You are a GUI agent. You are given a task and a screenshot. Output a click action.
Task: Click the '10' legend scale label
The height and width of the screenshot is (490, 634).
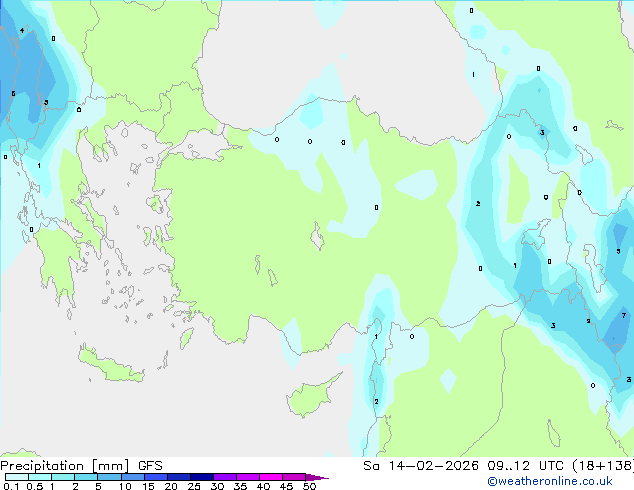tap(125, 486)
